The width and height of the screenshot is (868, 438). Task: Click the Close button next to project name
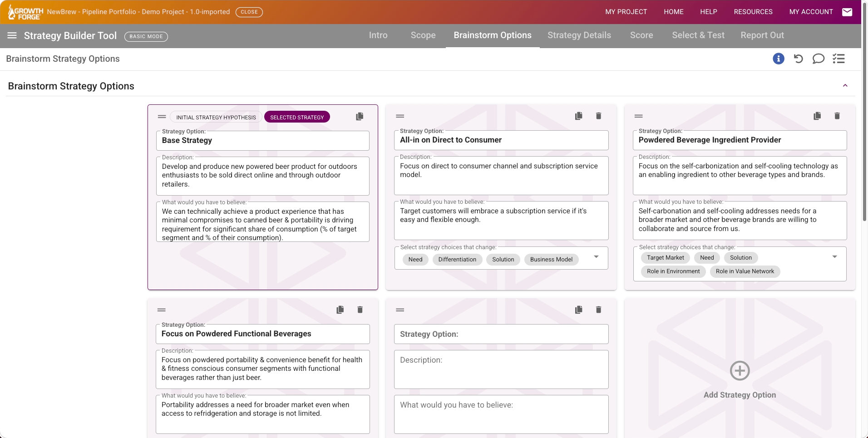[249, 12]
